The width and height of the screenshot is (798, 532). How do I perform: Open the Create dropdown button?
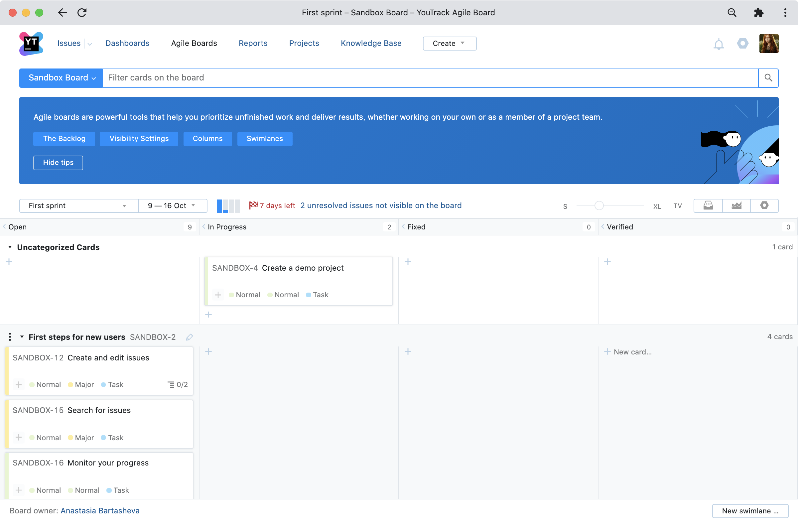click(449, 44)
